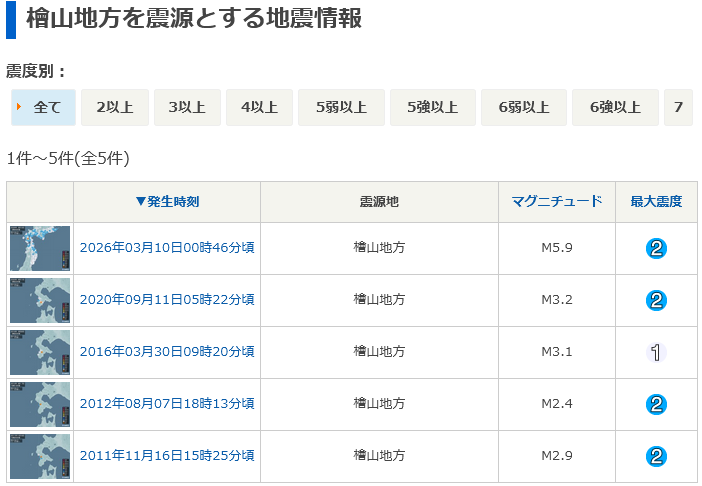Viewport: 702px width, 486px height.
Task: Open 2026年03月10日00時46分頃 earthquake details
Action: (x=167, y=248)
